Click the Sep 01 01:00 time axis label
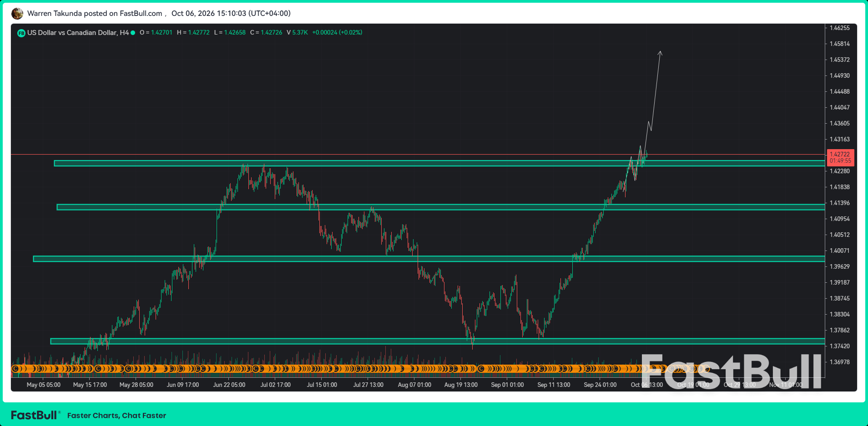 tap(507, 385)
